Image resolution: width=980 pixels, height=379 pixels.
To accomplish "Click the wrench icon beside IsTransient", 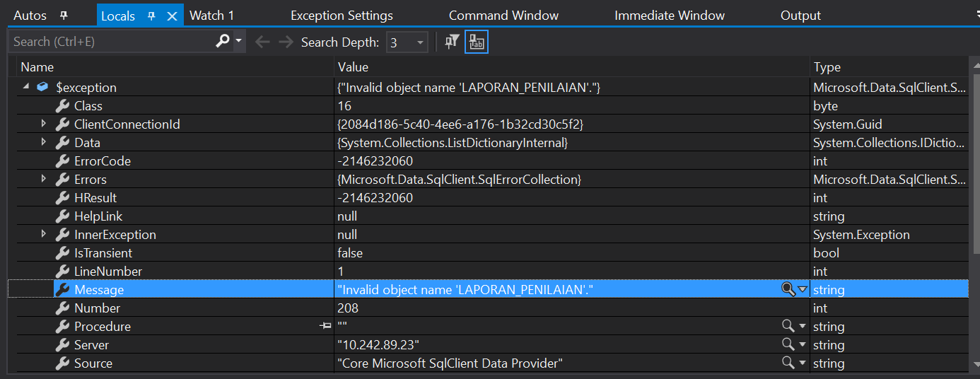I will tap(62, 253).
